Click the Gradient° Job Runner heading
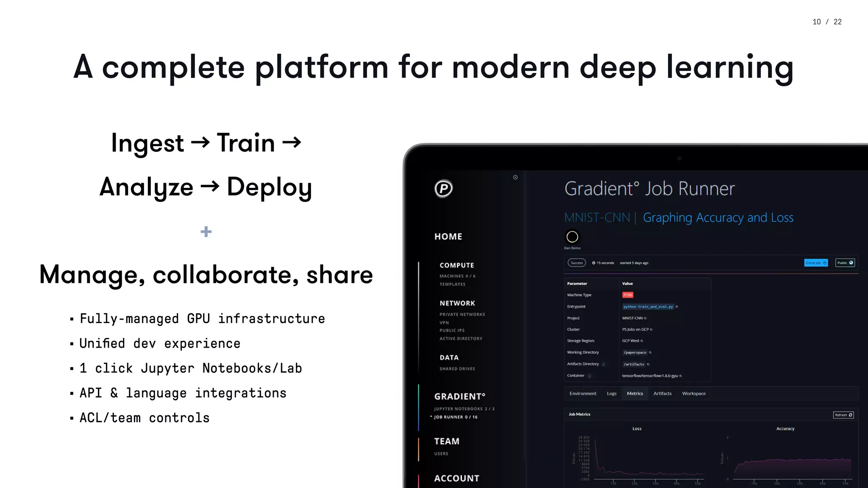This screenshot has width=868, height=488. click(x=649, y=189)
